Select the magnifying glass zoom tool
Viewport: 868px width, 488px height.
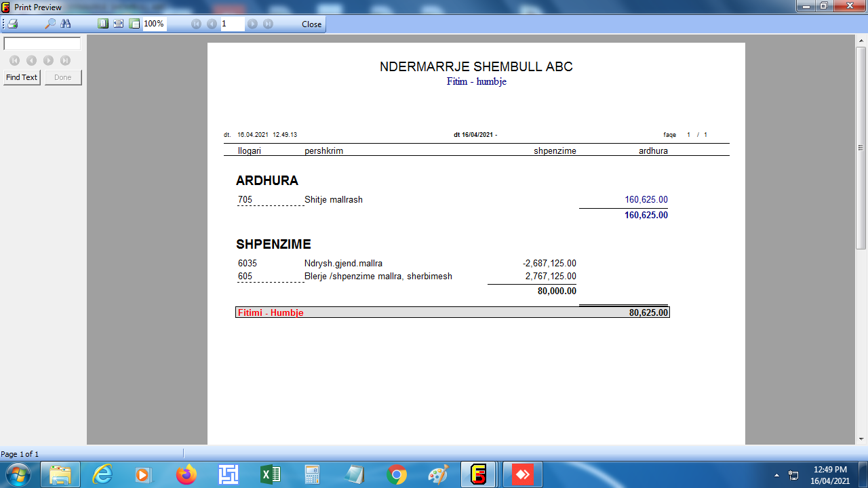point(50,24)
